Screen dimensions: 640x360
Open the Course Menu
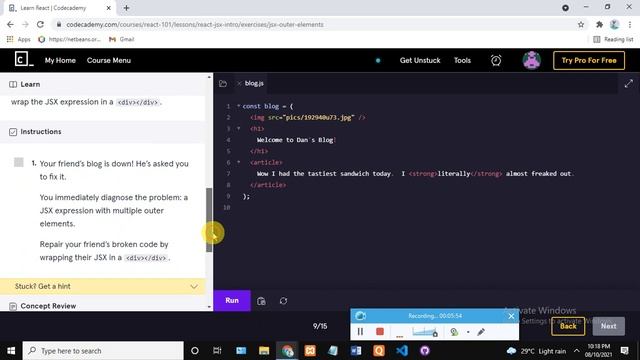(x=109, y=60)
